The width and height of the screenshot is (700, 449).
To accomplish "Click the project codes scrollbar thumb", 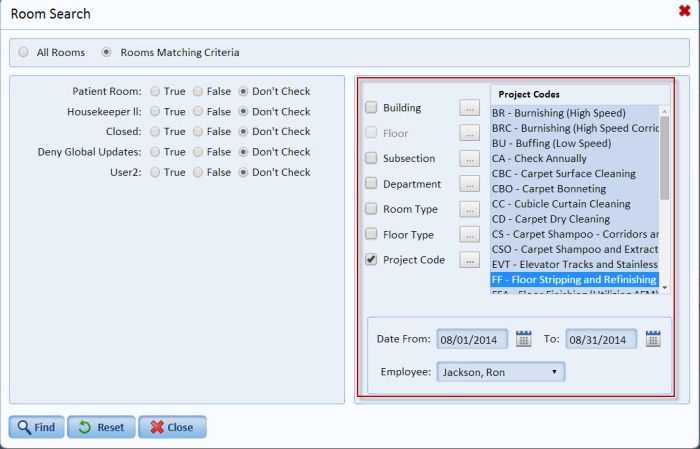I will 664,158.
